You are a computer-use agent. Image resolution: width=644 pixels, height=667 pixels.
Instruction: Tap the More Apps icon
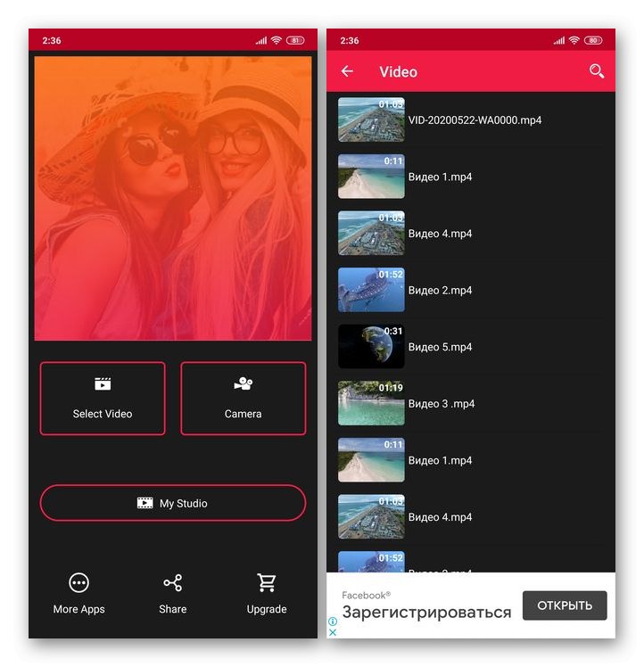(x=78, y=582)
